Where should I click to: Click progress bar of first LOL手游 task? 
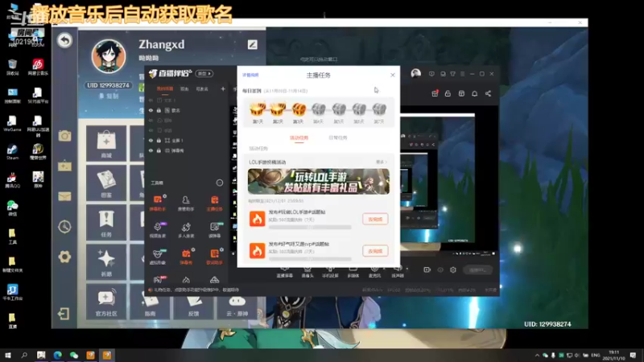pos(310,227)
